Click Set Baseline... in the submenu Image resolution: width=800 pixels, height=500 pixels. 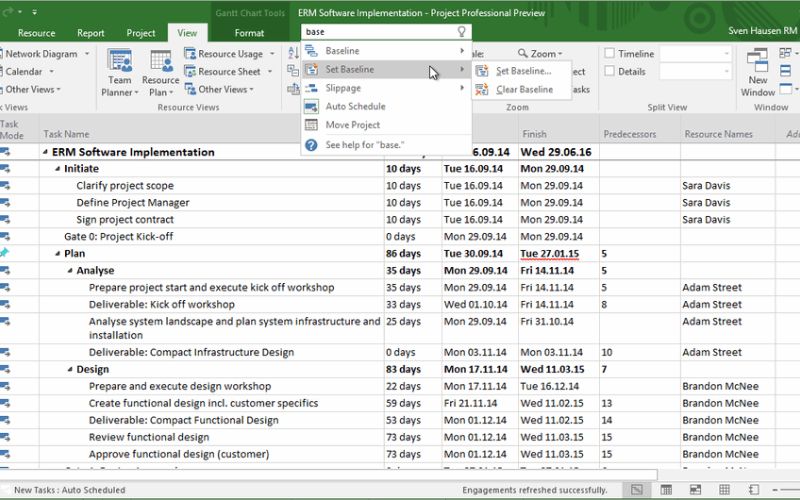(521, 71)
